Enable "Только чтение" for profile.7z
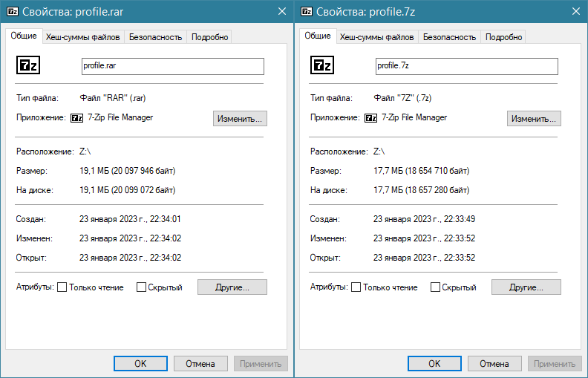 (356, 287)
